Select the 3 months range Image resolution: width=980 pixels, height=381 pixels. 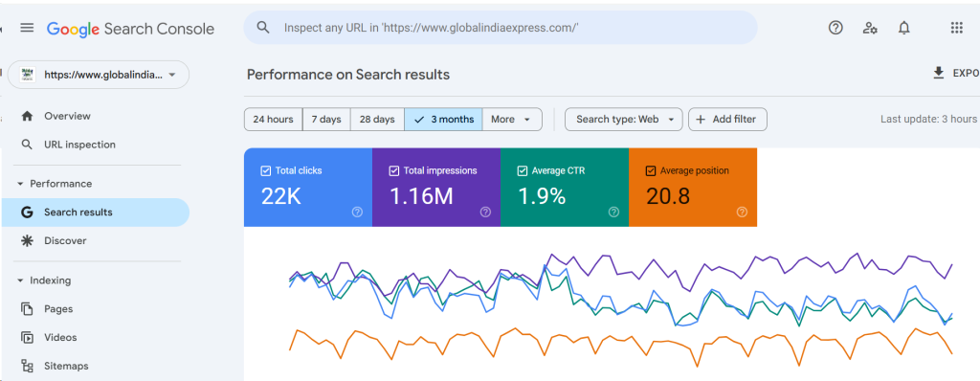coord(443,119)
